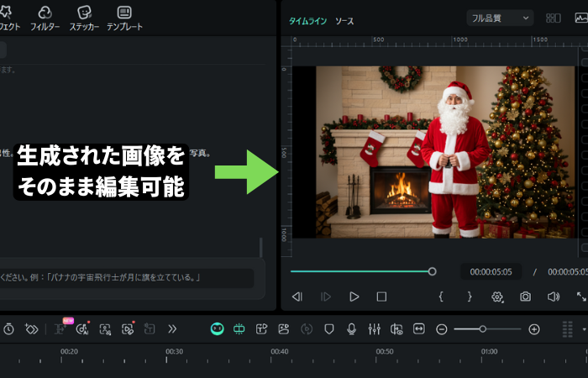Open preview settings gear icon
The image size is (588, 378).
(497, 297)
